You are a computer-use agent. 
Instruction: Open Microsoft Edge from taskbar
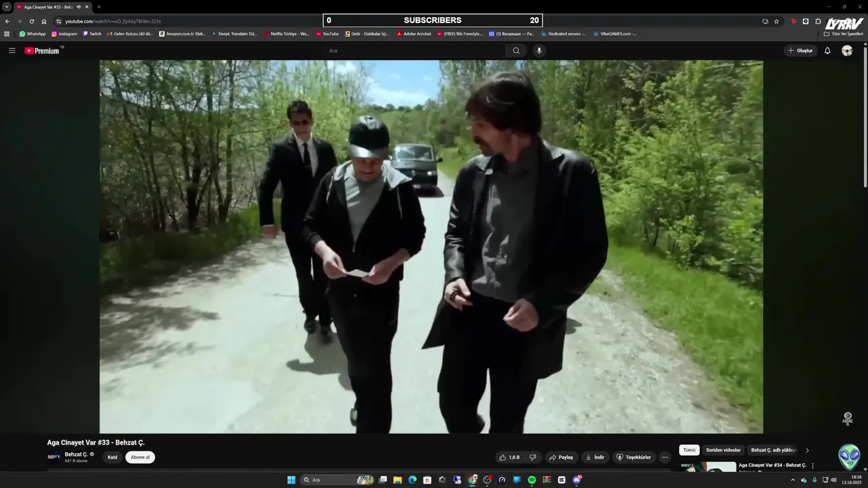coord(412,480)
